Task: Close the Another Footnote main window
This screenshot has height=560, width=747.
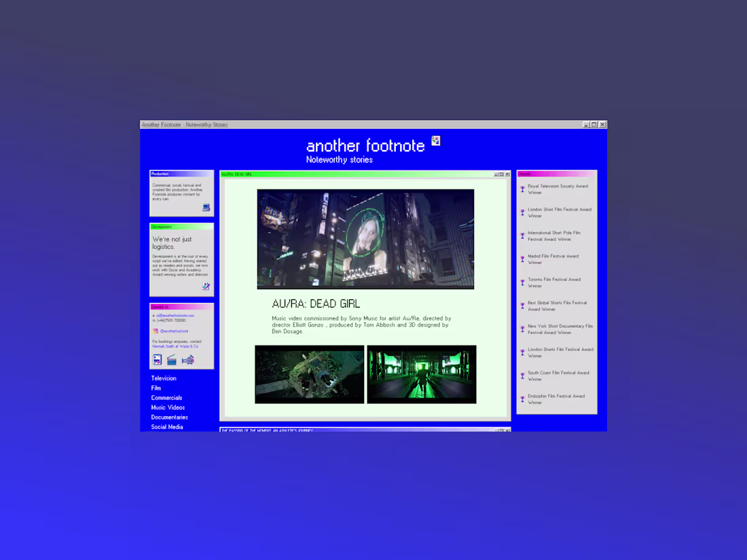Action: (602, 124)
